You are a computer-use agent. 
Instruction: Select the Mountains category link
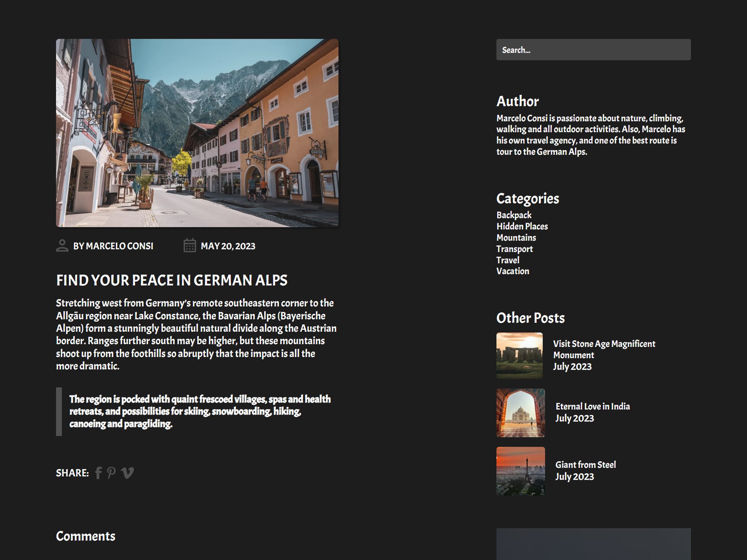point(516,238)
